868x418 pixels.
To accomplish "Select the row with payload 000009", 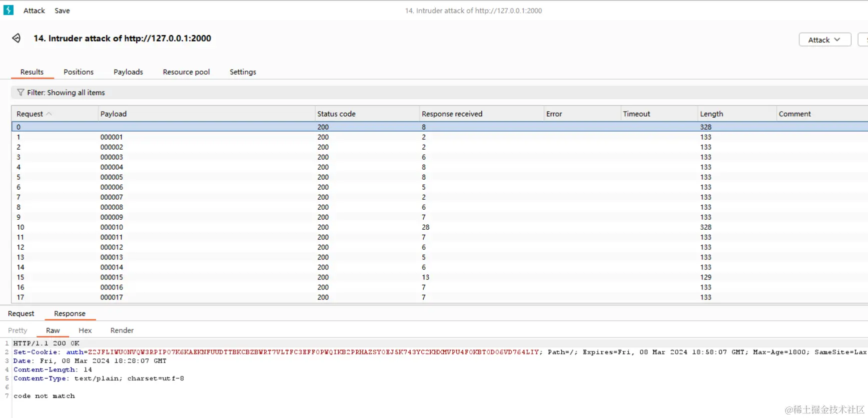I will 439,217.
